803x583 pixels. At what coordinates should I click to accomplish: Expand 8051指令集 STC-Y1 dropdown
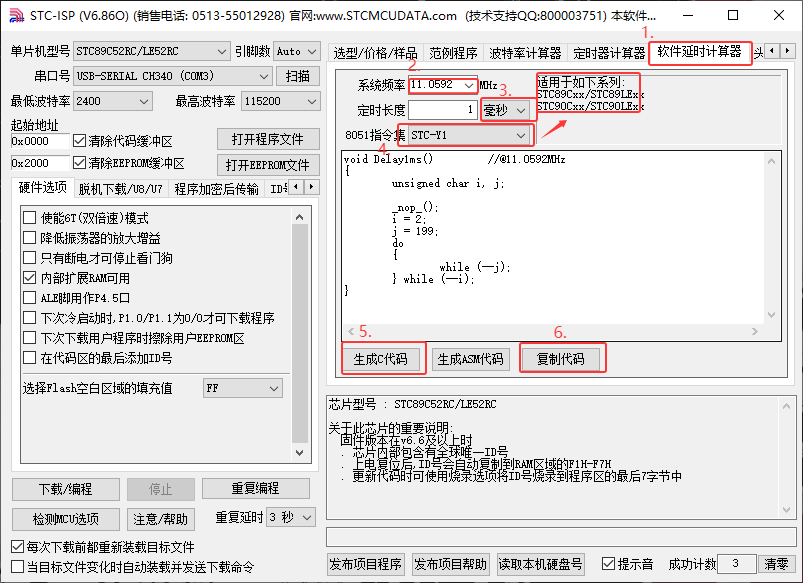(469, 135)
